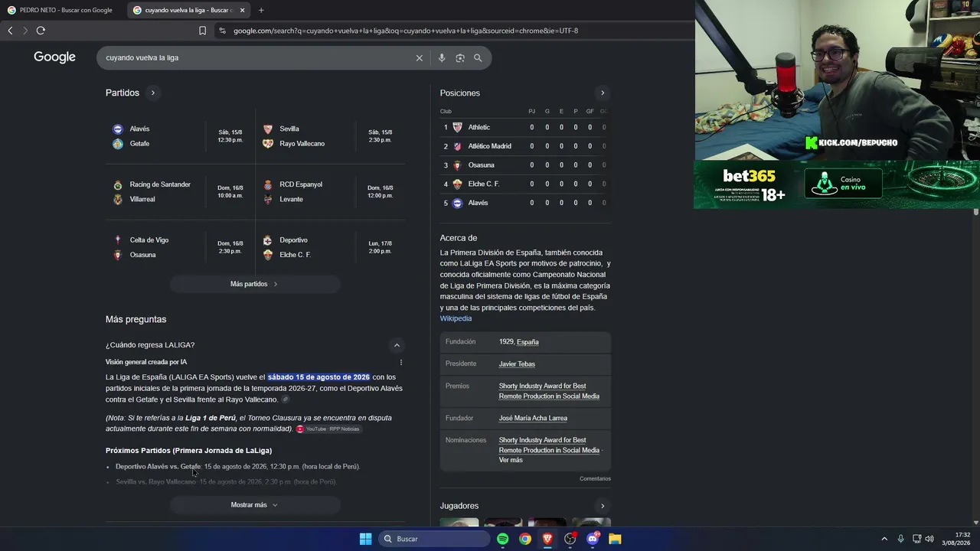
Task: Click the browser forward arrow
Action: (x=25, y=31)
